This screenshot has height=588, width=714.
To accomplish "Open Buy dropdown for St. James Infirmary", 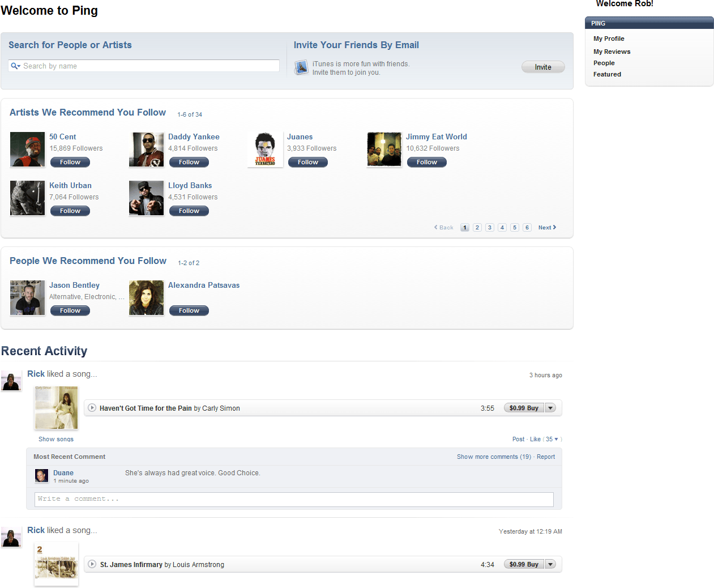I will click(550, 564).
